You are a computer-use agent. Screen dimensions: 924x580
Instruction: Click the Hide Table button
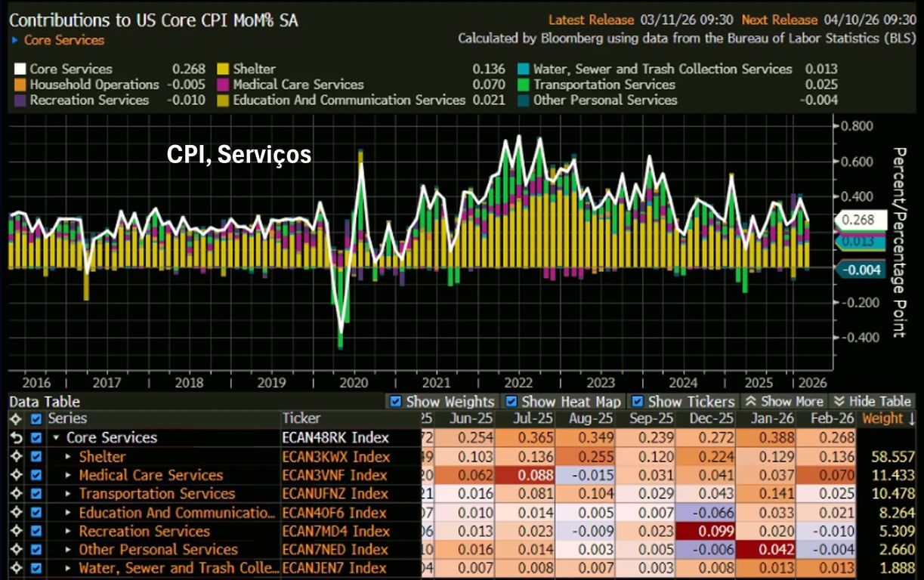pyautogui.click(x=871, y=402)
